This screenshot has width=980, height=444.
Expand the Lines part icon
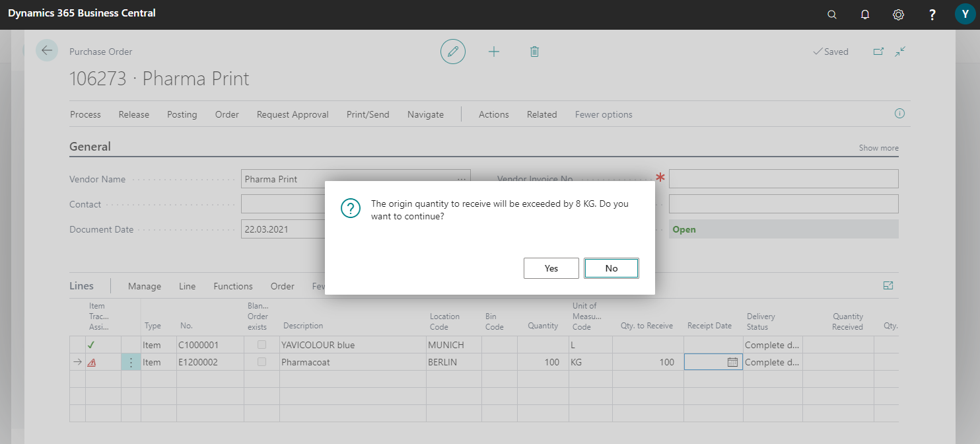coord(888,285)
